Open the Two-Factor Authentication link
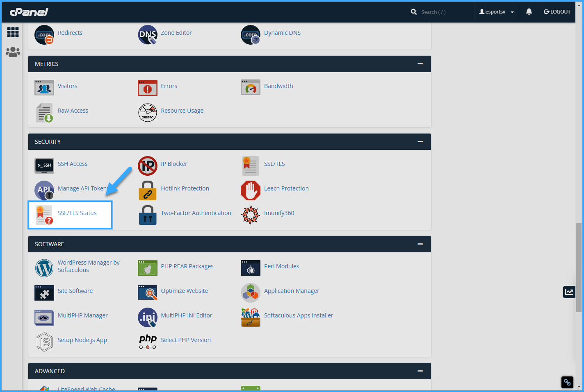Image resolution: width=584 pixels, height=392 pixels. pyautogui.click(x=196, y=213)
